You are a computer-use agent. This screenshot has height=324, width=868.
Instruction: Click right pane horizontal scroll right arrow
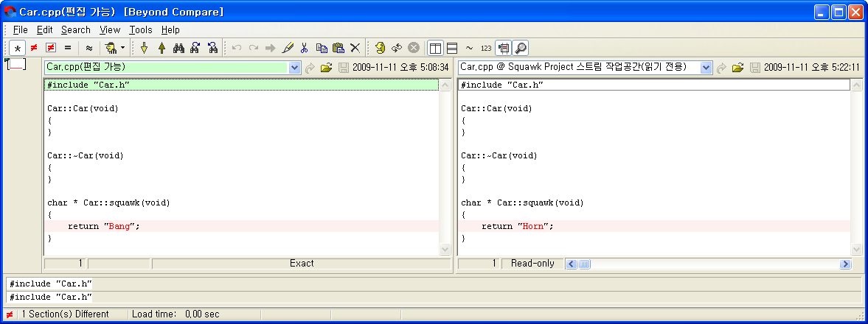click(845, 264)
